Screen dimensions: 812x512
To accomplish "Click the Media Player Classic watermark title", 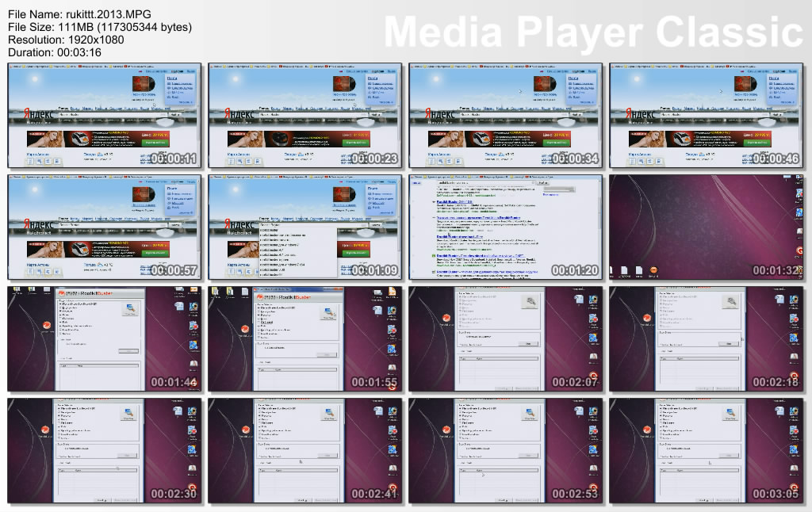I will point(593,32).
